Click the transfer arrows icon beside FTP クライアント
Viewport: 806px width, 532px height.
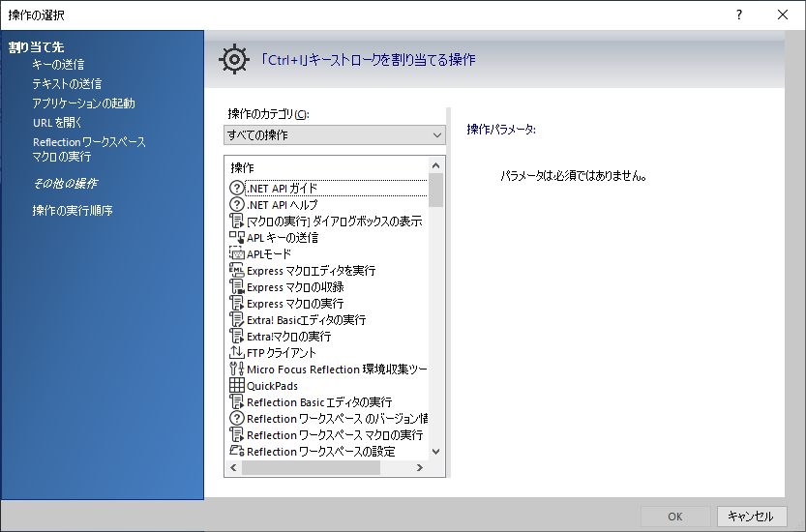(x=236, y=353)
